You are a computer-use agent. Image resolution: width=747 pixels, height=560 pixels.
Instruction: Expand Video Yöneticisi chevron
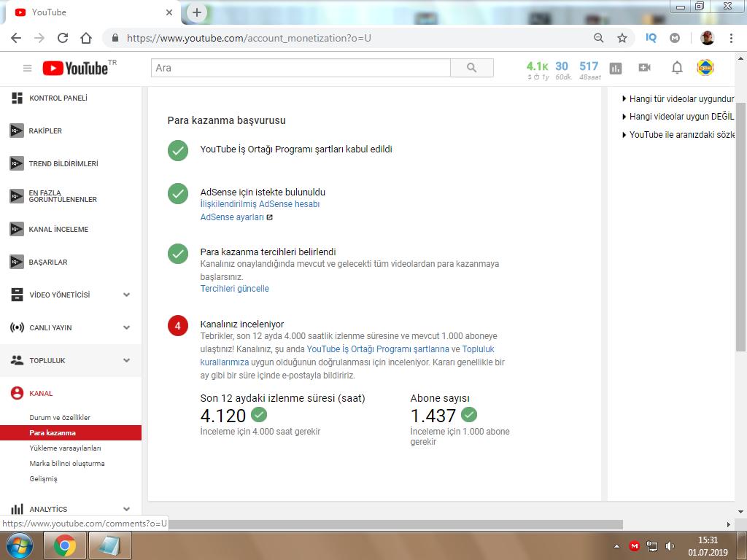coord(126,295)
